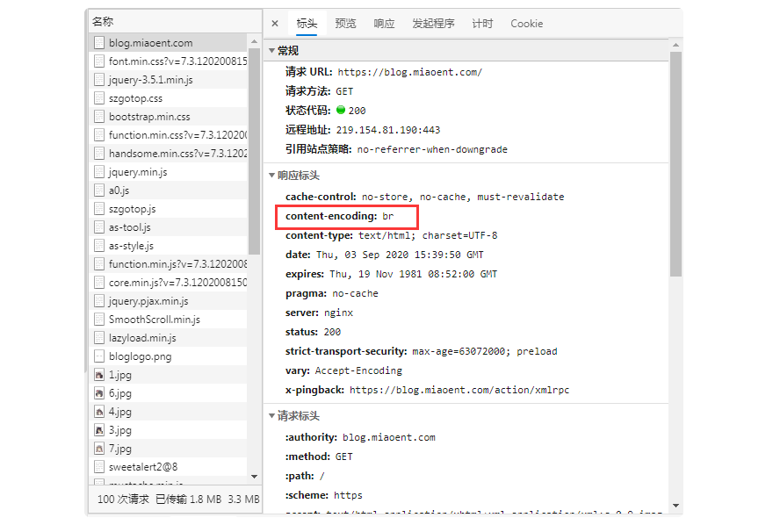Click the vary Accept-Encoding header value
Image resolution: width=773 pixels, height=532 pixels.
pos(358,370)
